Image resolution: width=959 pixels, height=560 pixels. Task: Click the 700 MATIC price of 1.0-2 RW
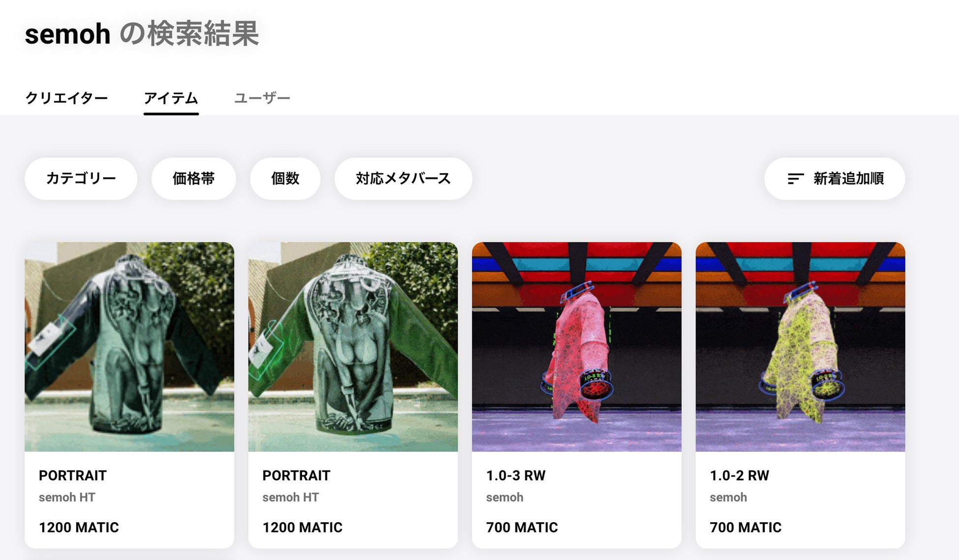746,527
